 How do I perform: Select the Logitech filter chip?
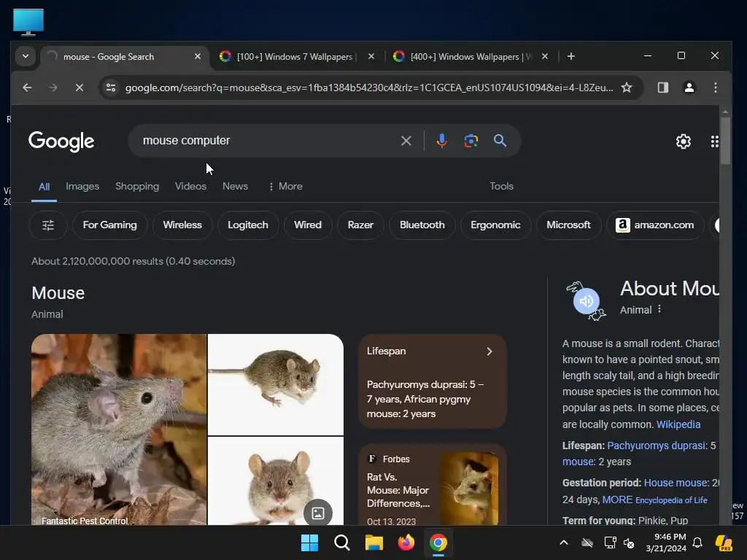[248, 225]
